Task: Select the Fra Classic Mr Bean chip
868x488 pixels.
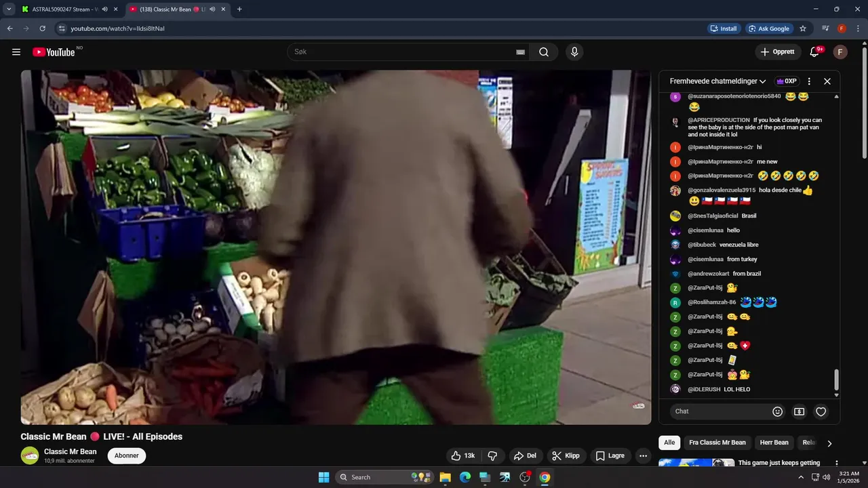Action: tap(717, 443)
